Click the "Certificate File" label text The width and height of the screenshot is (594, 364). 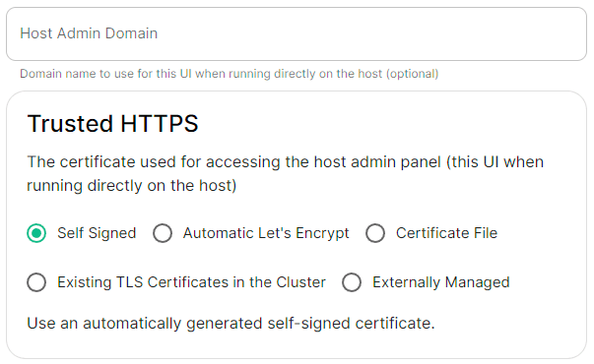(446, 233)
